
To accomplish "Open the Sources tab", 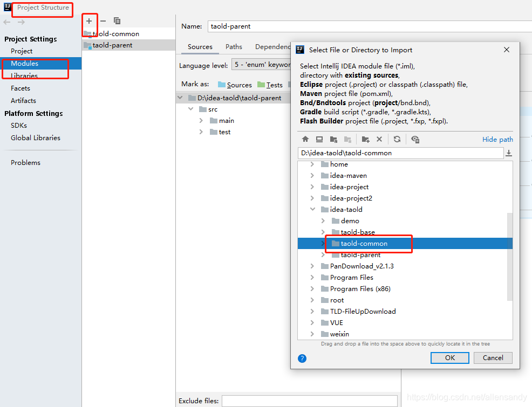I will pos(200,47).
